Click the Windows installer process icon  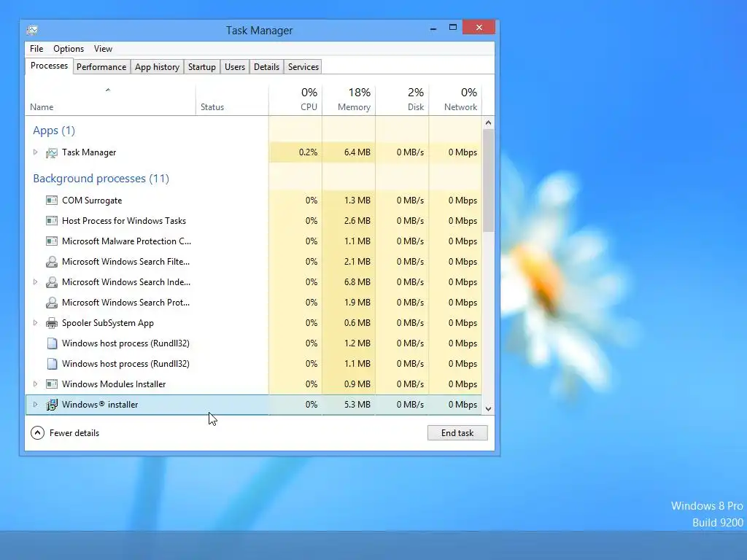tap(52, 405)
